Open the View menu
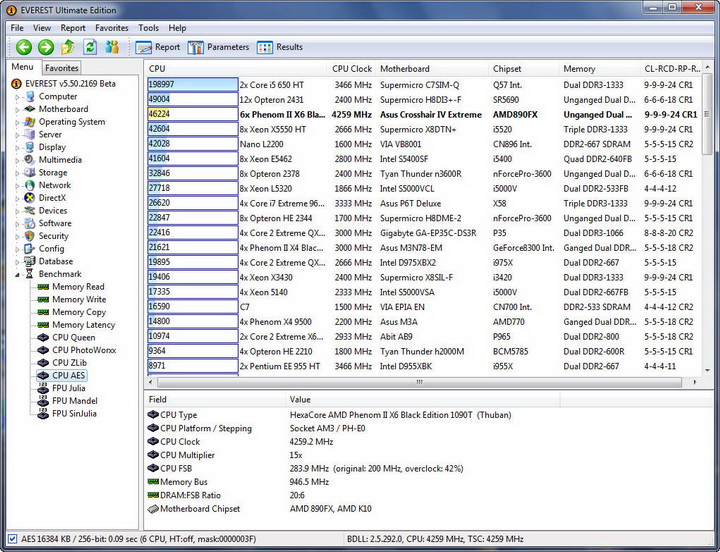This screenshot has height=552, width=720. (x=42, y=28)
